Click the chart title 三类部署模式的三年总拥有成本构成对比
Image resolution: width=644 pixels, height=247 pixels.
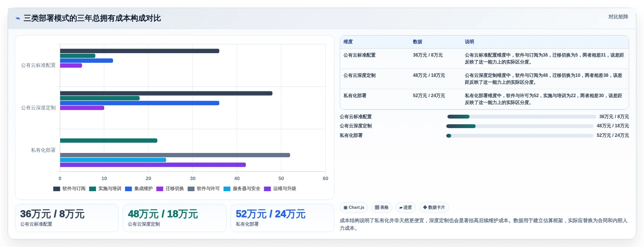tap(92, 18)
